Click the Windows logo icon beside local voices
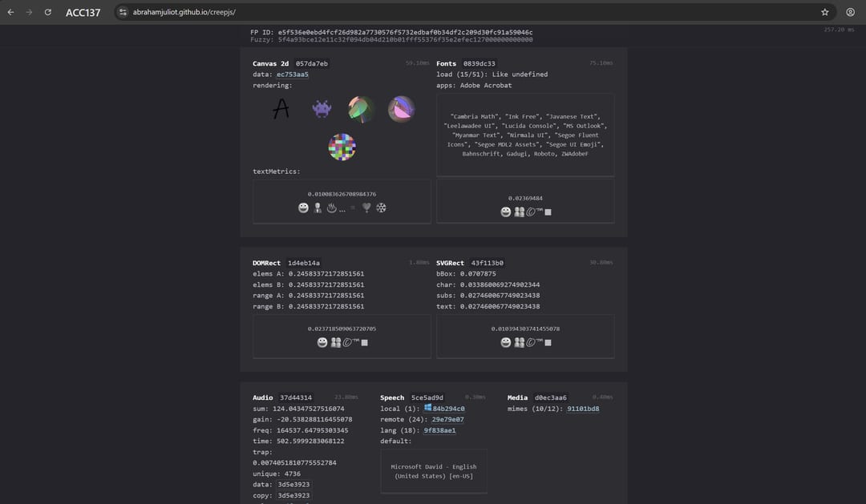The height and width of the screenshot is (504, 866). click(x=427, y=408)
